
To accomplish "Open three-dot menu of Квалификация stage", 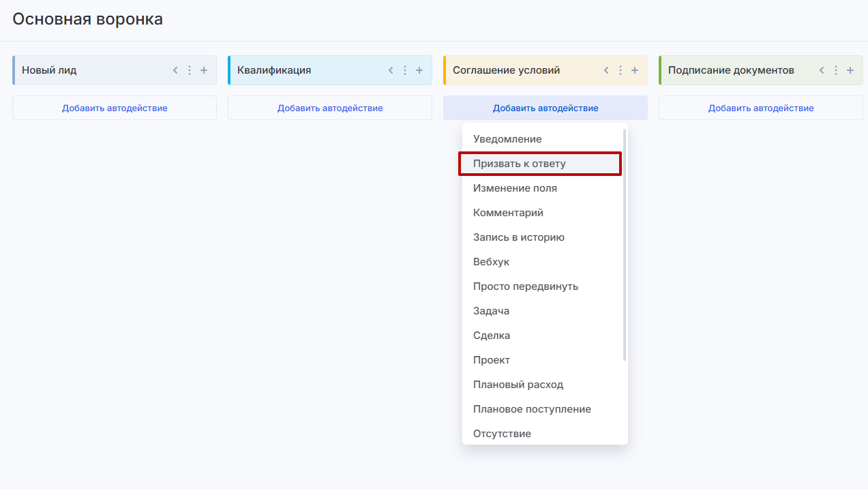I will coord(405,70).
